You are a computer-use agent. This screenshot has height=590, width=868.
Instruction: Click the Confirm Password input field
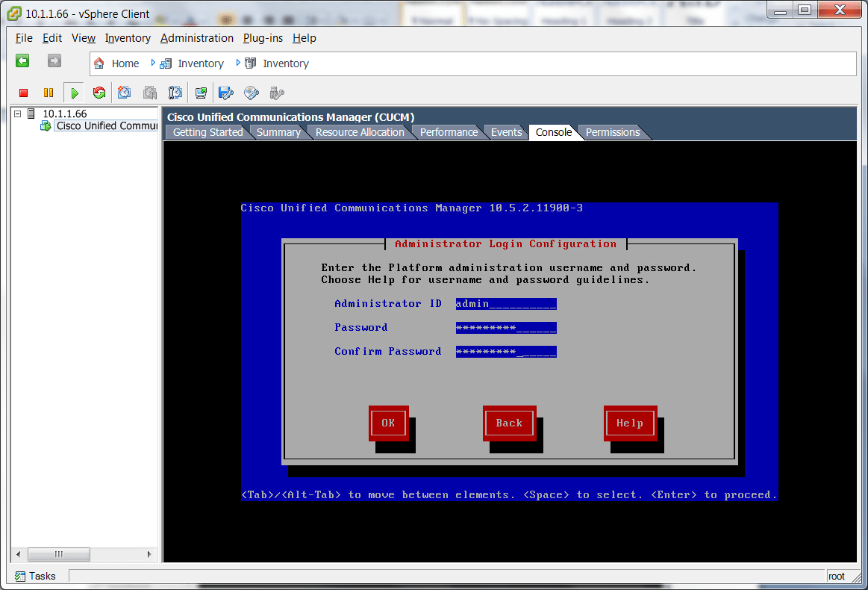click(x=506, y=351)
